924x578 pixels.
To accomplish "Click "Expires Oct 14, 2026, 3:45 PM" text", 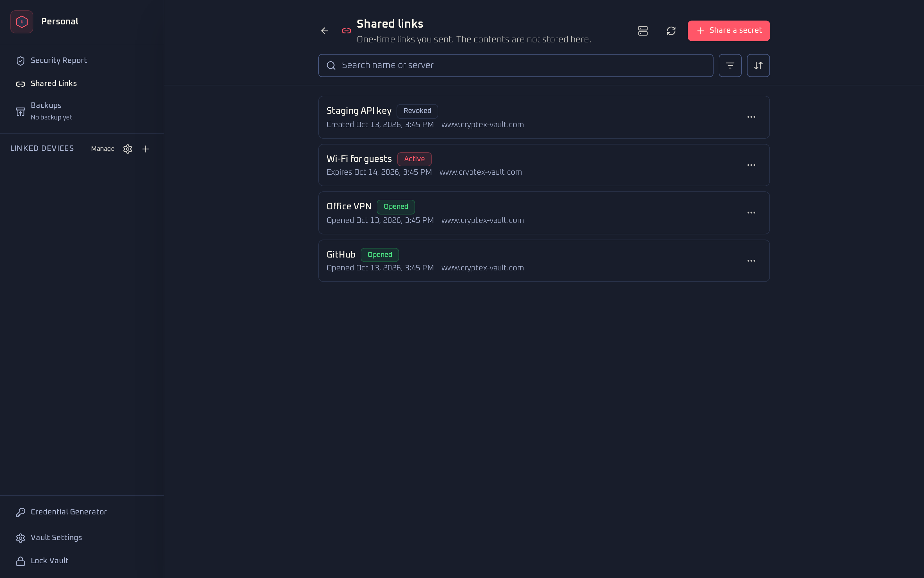I will (379, 172).
